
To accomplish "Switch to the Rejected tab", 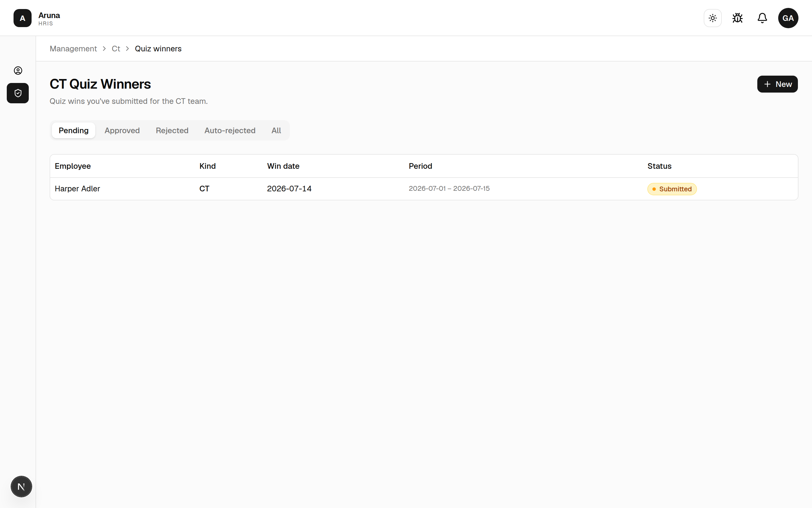I will (x=172, y=130).
